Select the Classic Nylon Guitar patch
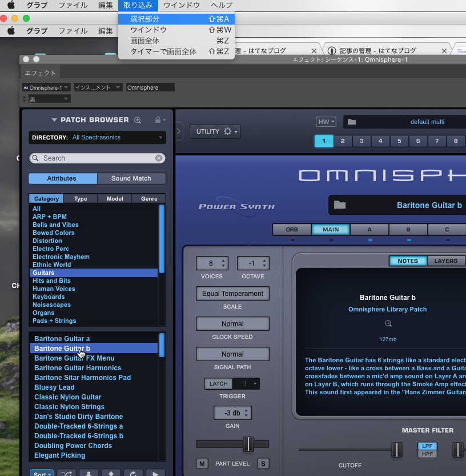 tap(67, 397)
